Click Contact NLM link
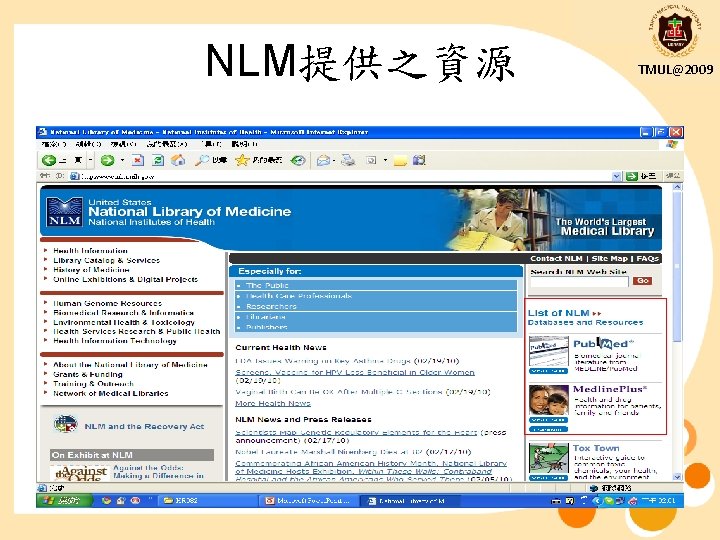Viewport: 720px width, 540px height. tap(556, 259)
